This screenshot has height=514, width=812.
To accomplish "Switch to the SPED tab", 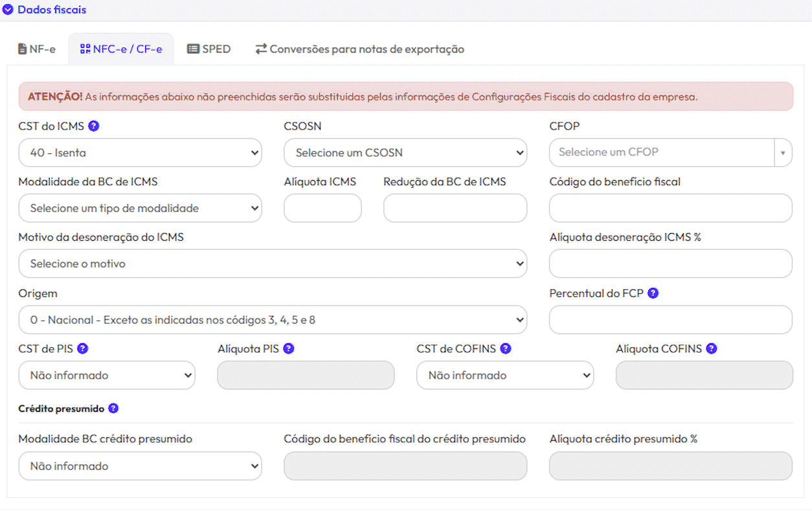I will tap(209, 49).
